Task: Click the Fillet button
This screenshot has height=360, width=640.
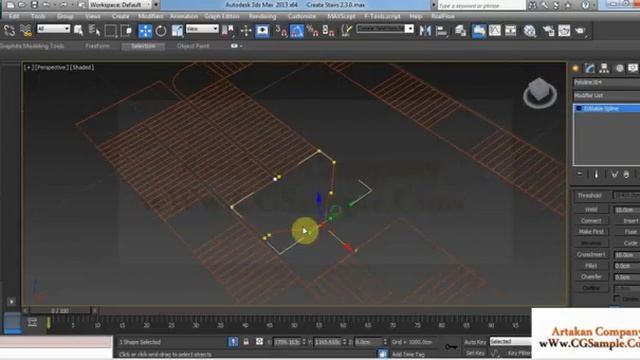Action: point(591,266)
